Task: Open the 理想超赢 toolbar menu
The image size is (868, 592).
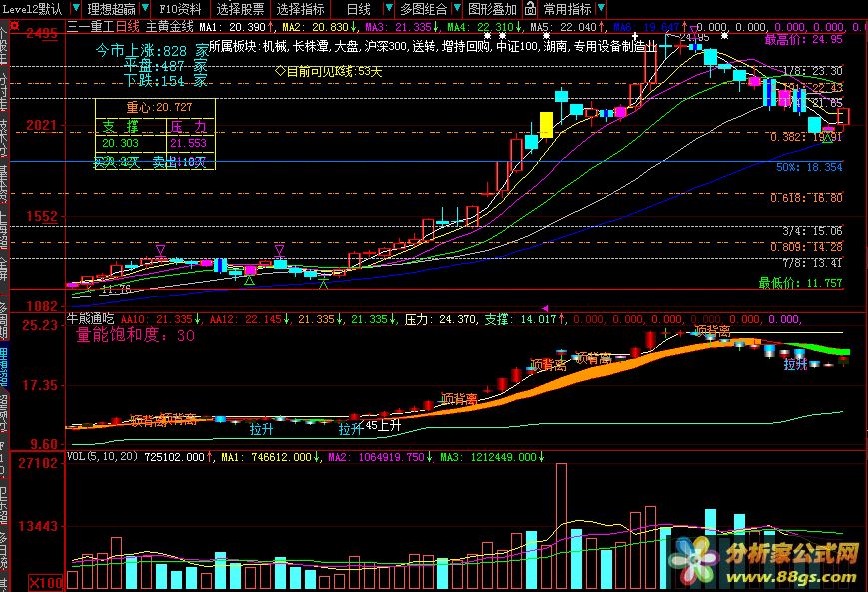Action: point(111,9)
